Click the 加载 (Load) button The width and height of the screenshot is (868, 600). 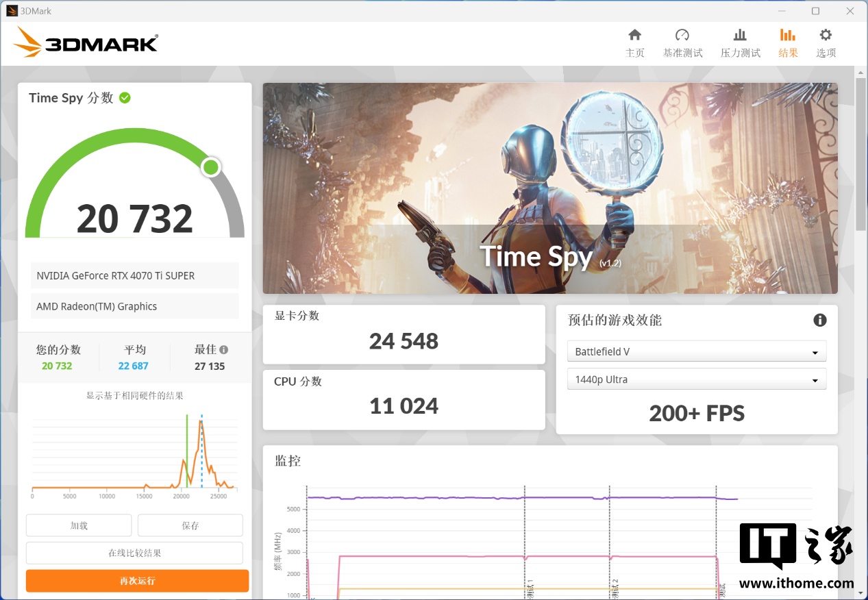[79, 525]
